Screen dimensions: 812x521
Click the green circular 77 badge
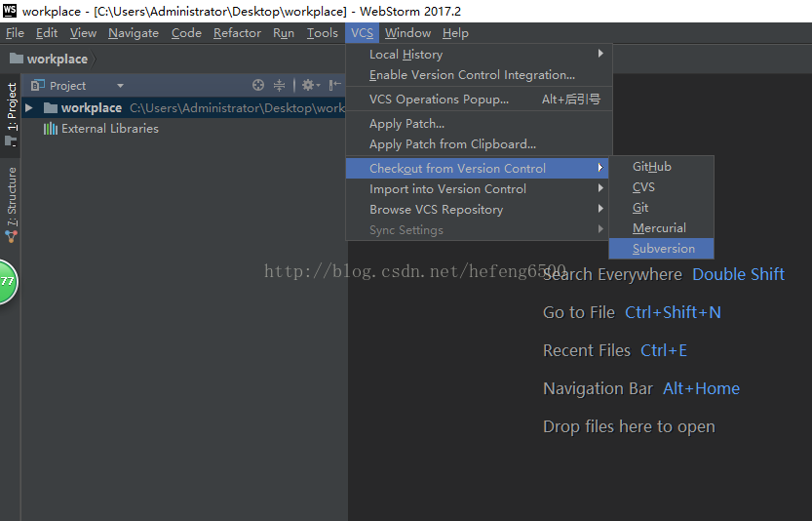7,282
